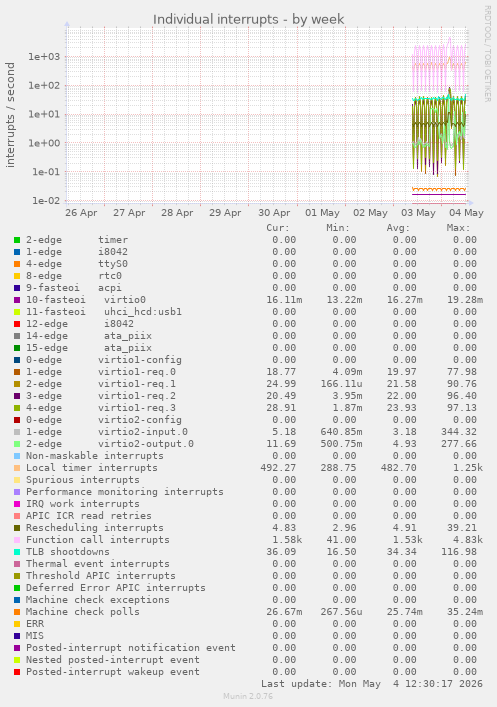The width and height of the screenshot is (497, 707).
Task: Select the virtio1-req.3 legend label
Action: click(137, 408)
